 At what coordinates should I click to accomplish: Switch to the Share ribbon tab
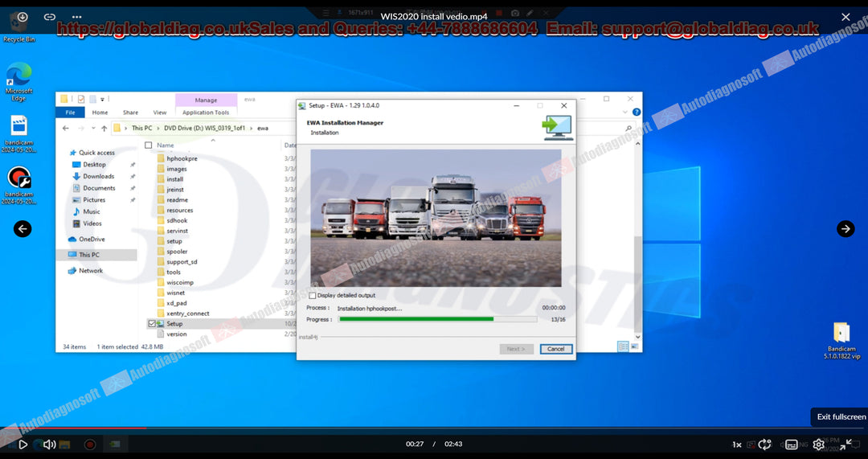131,113
